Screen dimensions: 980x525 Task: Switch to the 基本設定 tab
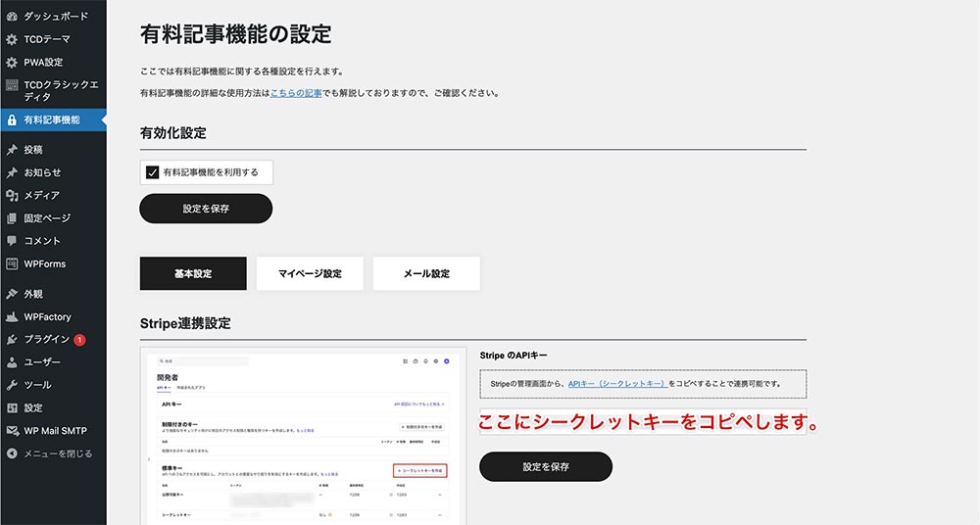click(193, 273)
